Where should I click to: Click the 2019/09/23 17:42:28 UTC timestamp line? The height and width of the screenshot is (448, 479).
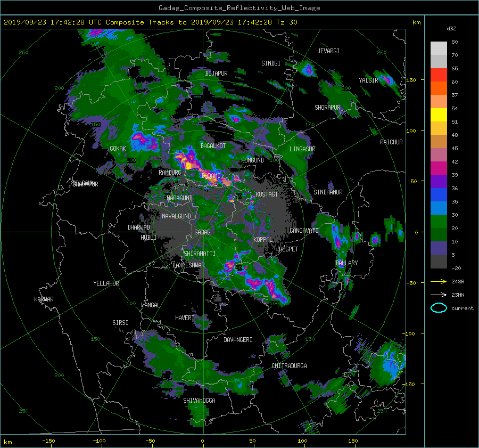click(x=150, y=22)
